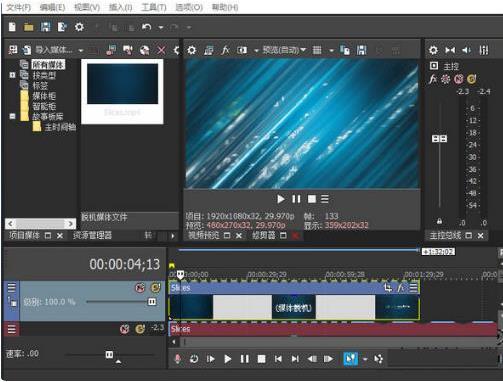The height and width of the screenshot is (382, 503).
Task: Select 所有媒体 in media tree
Action: (x=48, y=65)
